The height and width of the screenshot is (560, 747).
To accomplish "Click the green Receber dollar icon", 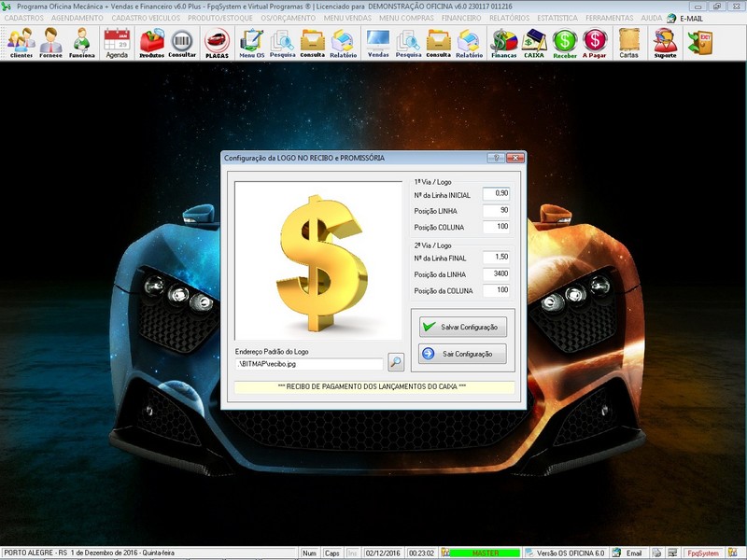I will pos(565,43).
